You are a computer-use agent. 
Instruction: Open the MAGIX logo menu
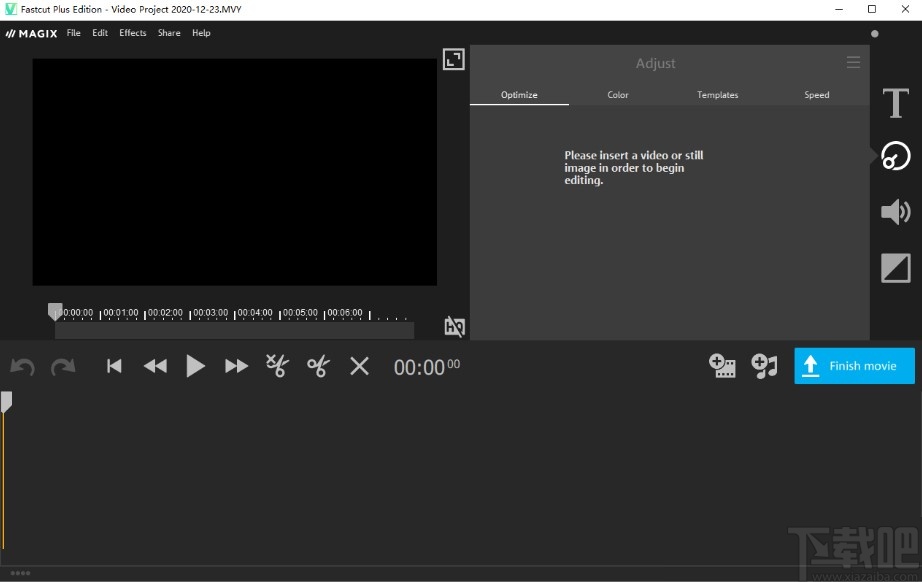point(31,33)
